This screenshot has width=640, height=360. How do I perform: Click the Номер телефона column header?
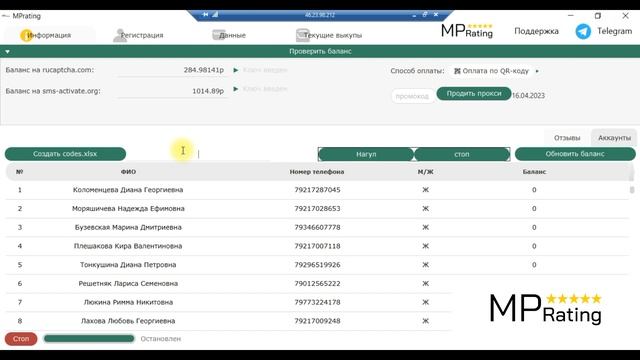point(317,172)
